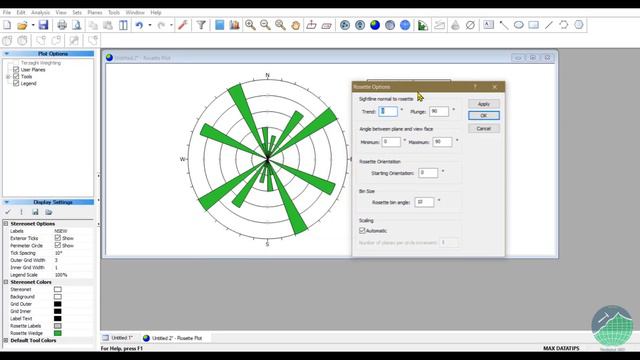The width and height of the screenshot is (640, 360).
Task: Open the dropdown arrow next to Open icon
Action: (33, 25)
